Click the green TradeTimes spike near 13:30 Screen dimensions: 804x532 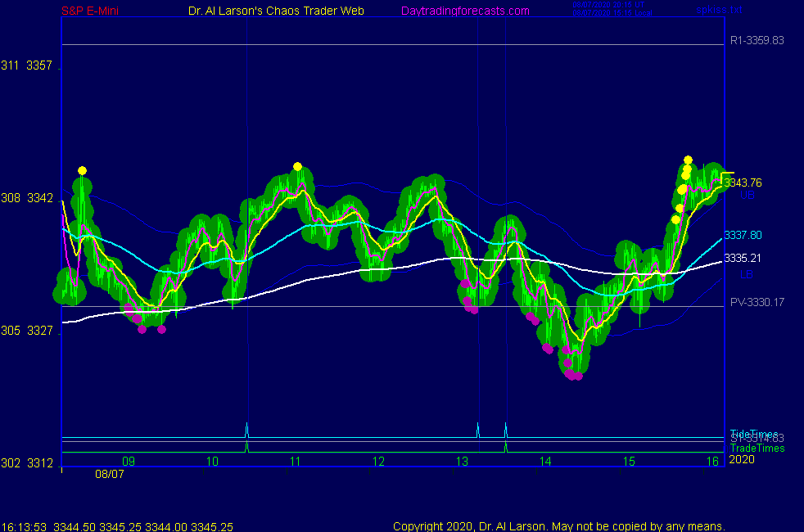pos(506,447)
